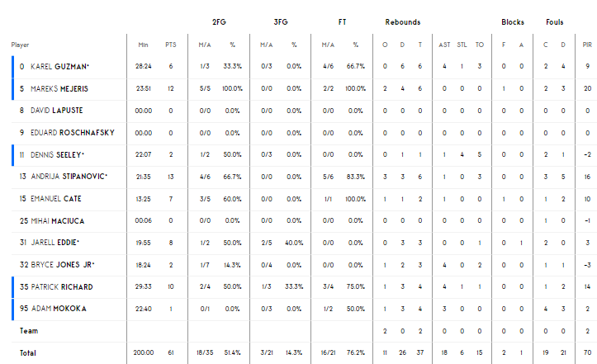Screen dimensions: 597x364
Task: Select Emanuel Cate player entry
Action: 55,199
